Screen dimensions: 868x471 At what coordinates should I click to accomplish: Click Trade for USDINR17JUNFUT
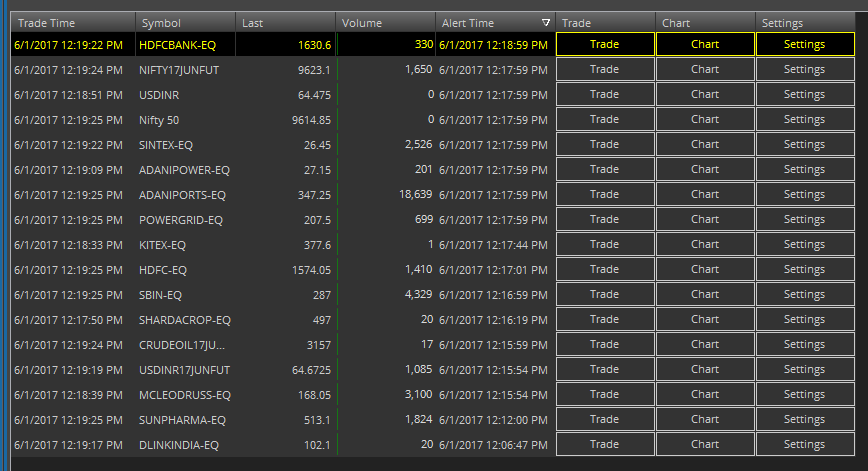click(x=604, y=370)
